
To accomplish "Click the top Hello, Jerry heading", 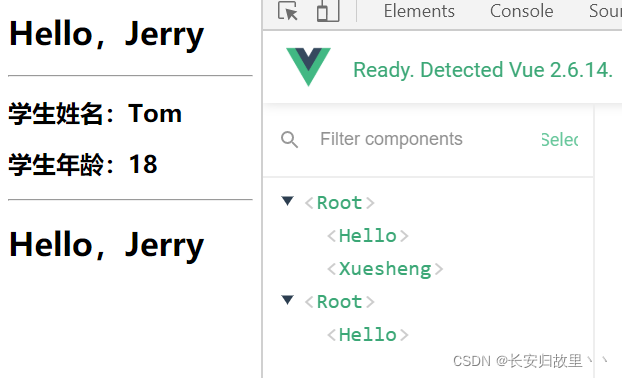I will pos(106,35).
